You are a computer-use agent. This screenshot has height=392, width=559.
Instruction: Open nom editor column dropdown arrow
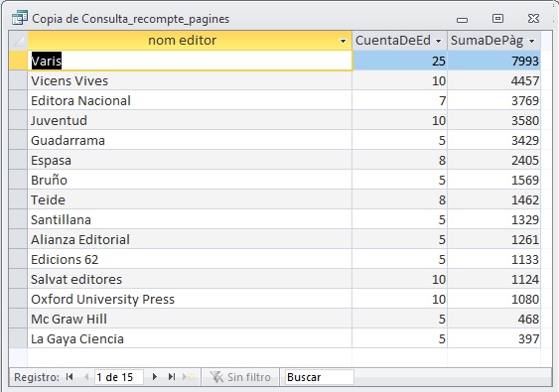pyautogui.click(x=343, y=41)
